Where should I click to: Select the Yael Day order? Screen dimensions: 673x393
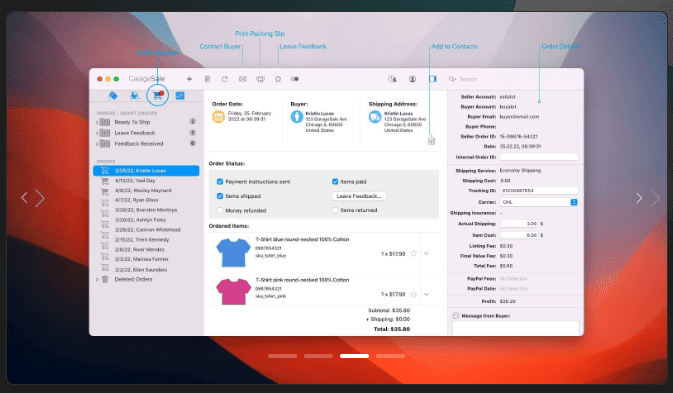coord(146,181)
